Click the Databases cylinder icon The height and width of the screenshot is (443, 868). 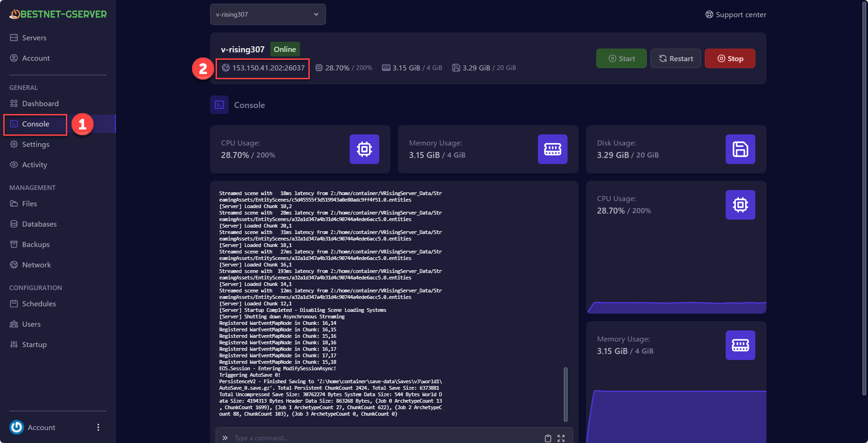14,224
